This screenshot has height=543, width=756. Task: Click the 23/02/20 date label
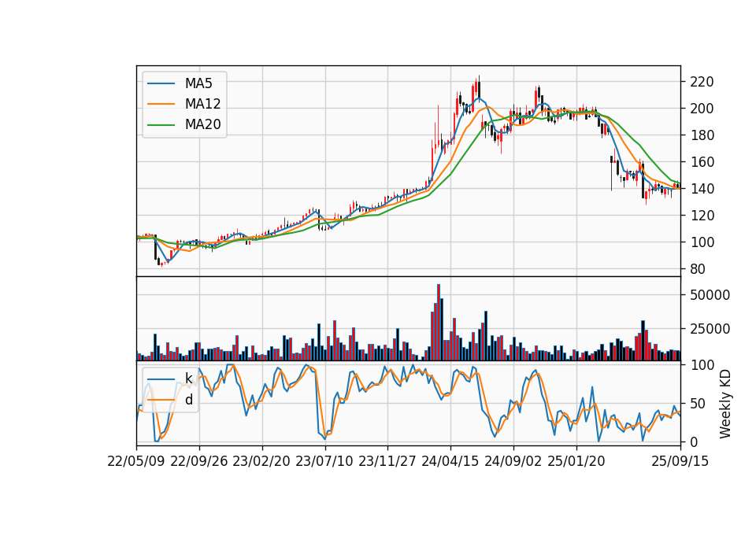[x=261, y=462]
